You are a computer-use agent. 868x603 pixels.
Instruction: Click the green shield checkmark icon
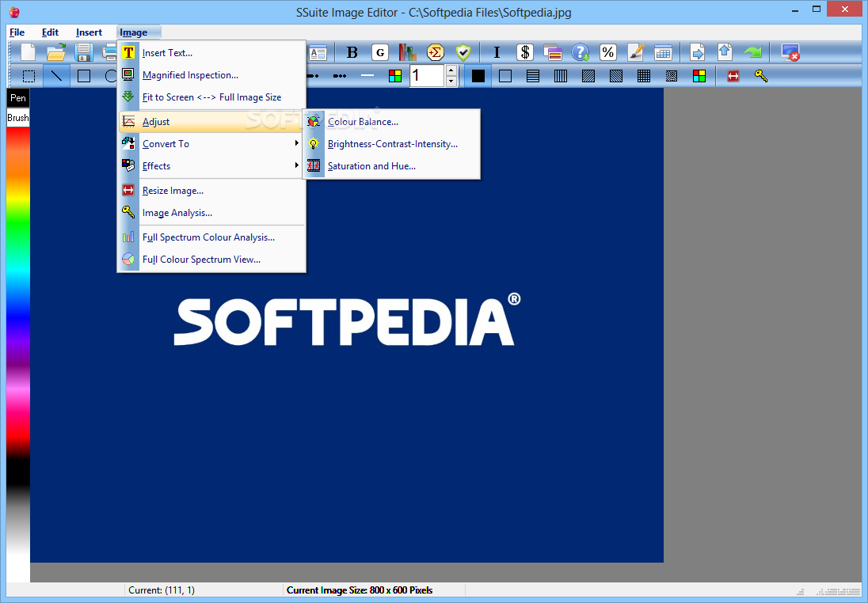[463, 52]
